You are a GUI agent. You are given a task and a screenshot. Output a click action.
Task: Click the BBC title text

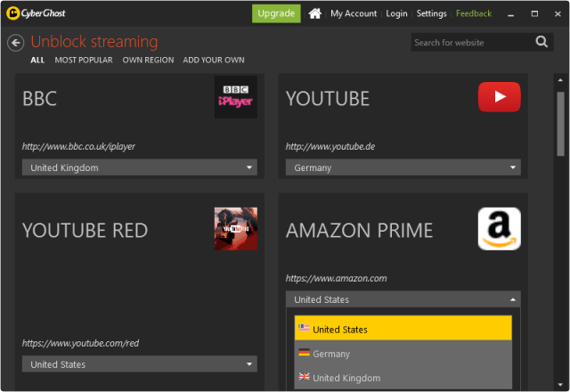(39, 99)
